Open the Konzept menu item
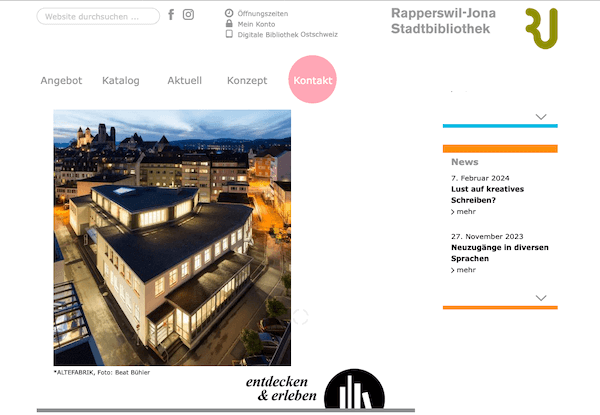Screen dimensions: 600x415 tap(247, 80)
